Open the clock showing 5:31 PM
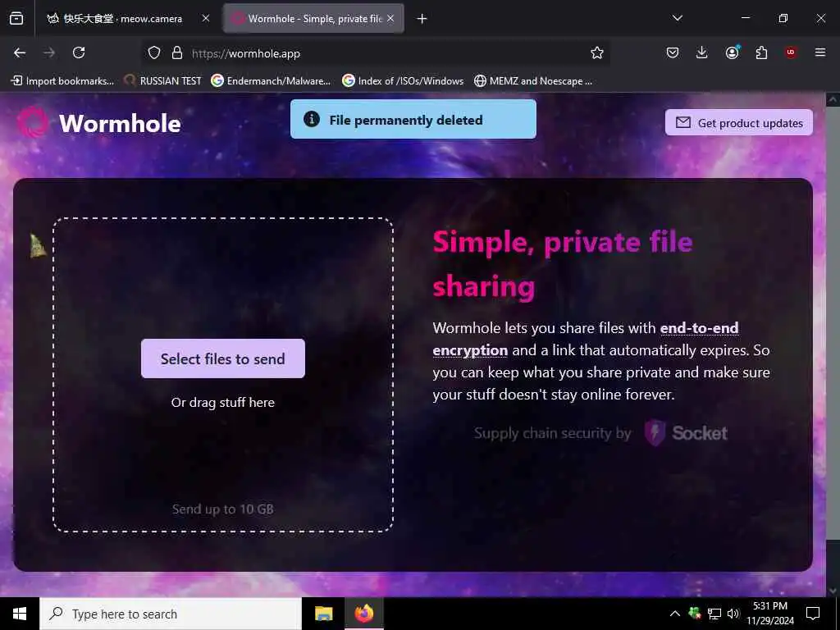The image size is (840, 630). pos(770,614)
